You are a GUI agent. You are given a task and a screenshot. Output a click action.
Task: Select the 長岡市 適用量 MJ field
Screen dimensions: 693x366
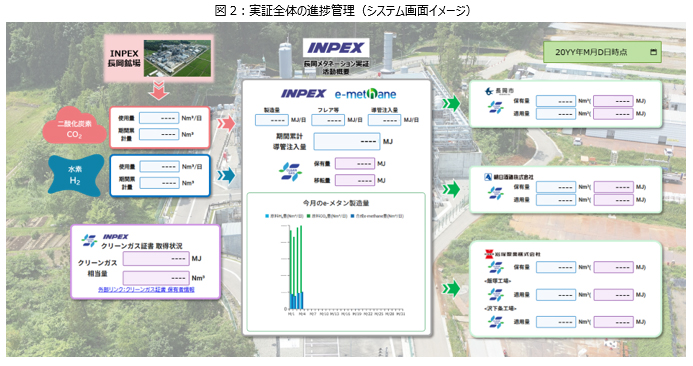[613, 114]
